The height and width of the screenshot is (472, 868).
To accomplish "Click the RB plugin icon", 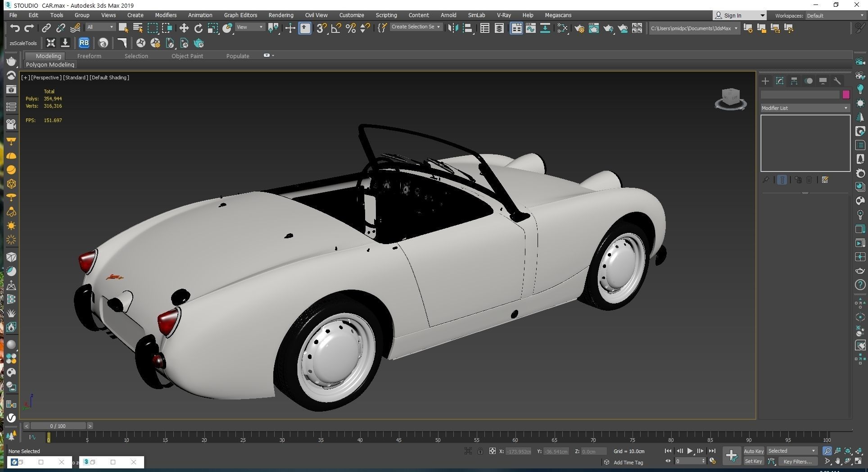I will click(x=84, y=43).
